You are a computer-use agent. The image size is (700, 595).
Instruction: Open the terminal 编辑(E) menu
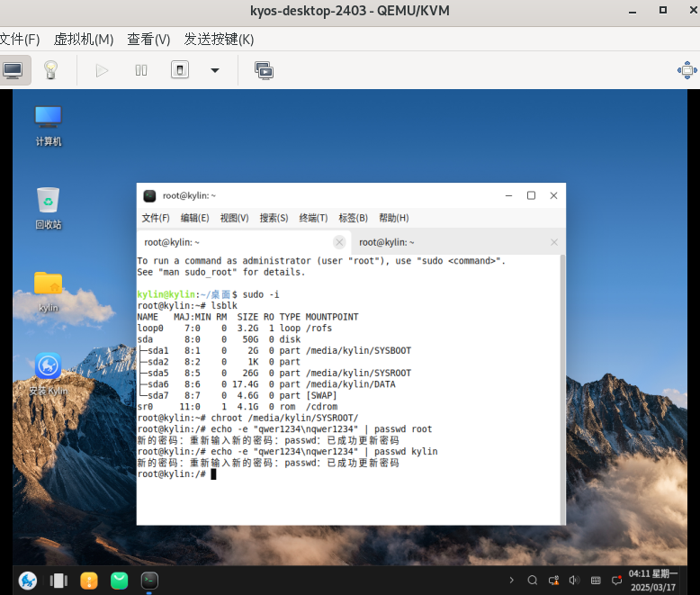coord(194,218)
